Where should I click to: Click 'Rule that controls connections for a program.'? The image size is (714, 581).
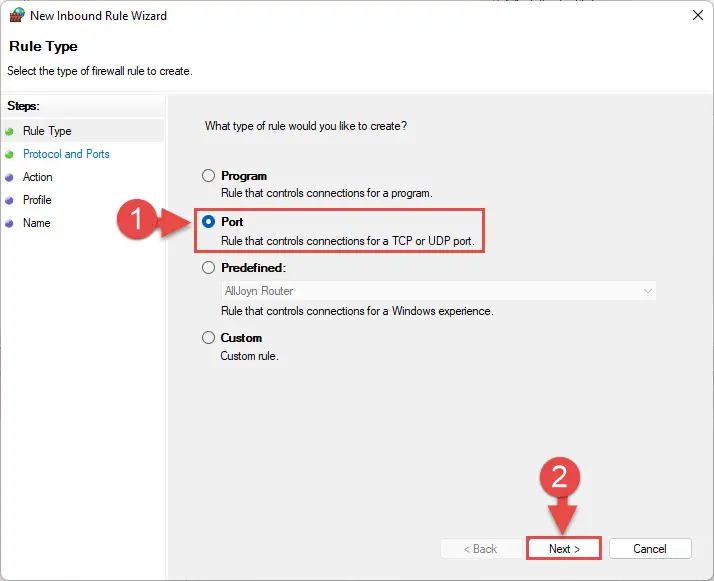tap(327, 193)
